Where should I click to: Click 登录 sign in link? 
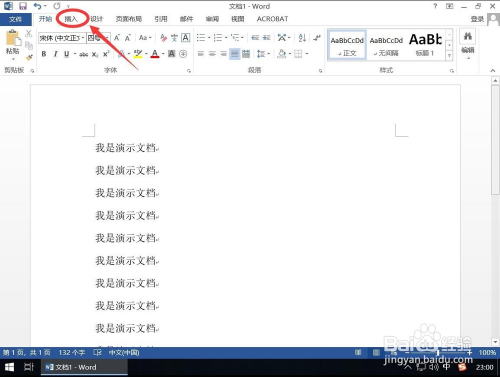(x=477, y=19)
